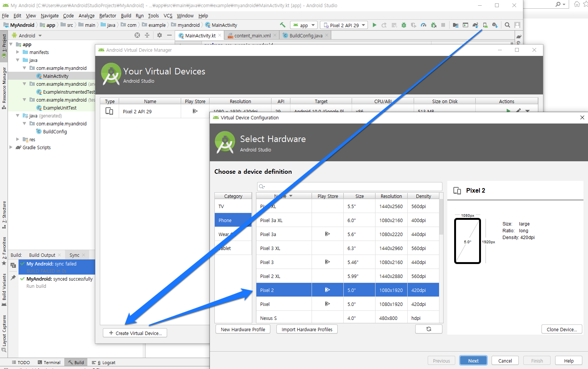This screenshot has height=369, width=588.
Task: Select Pixel 3 XL device row
Action: pyautogui.click(x=348, y=248)
